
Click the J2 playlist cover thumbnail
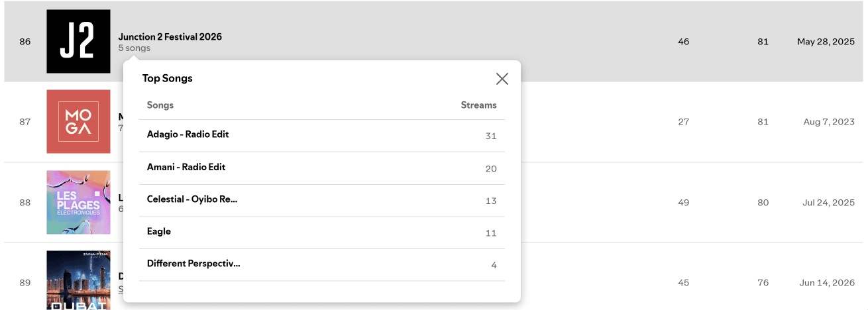(78, 41)
